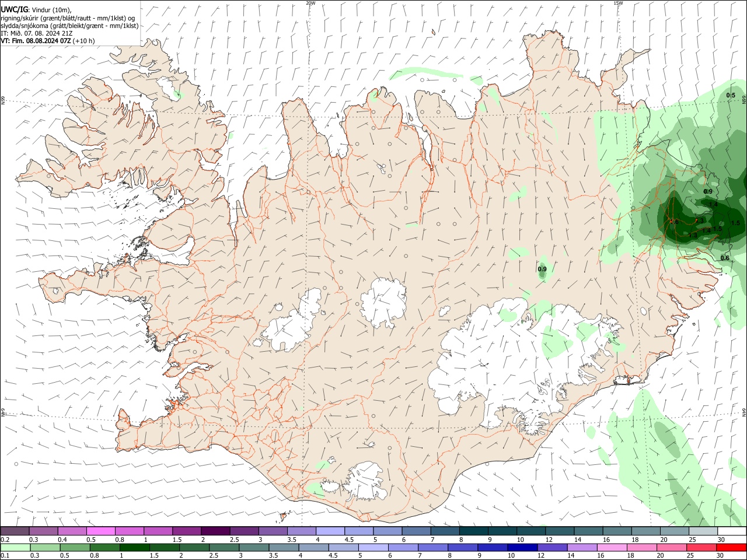Pick the white 30 swatch in upper legend row
Viewport: 747px width, 560px height.
(732, 531)
